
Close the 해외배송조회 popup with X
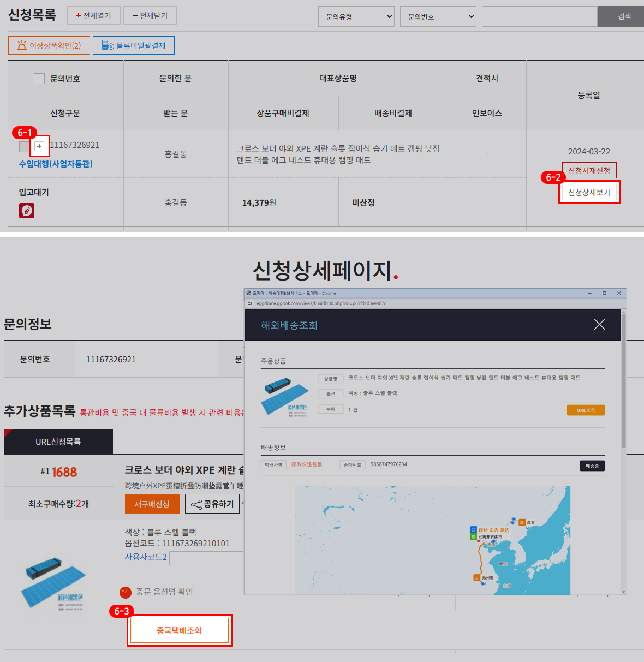coord(599,325)
